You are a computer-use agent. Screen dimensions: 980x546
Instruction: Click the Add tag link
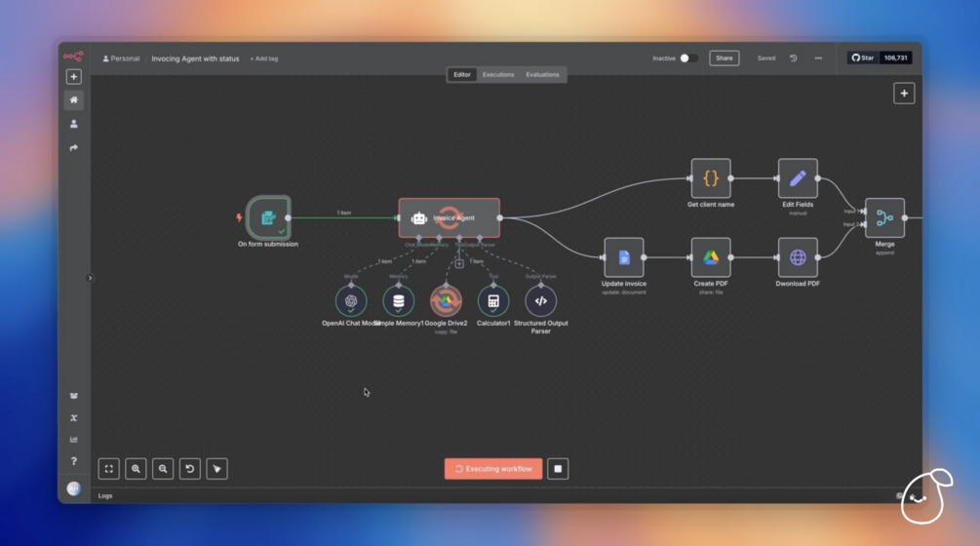click(x=263, y=58)
